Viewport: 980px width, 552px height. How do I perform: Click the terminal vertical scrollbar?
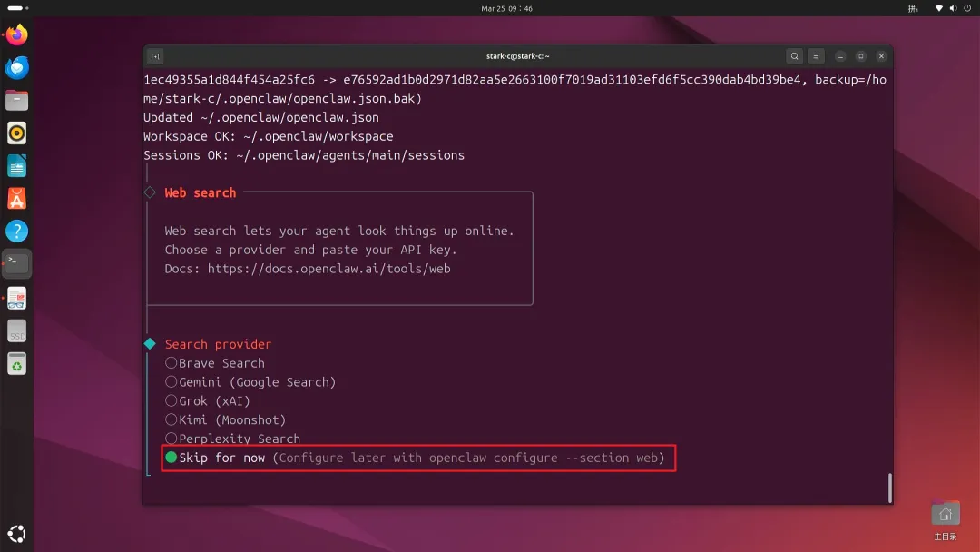(x=889, y=488)
